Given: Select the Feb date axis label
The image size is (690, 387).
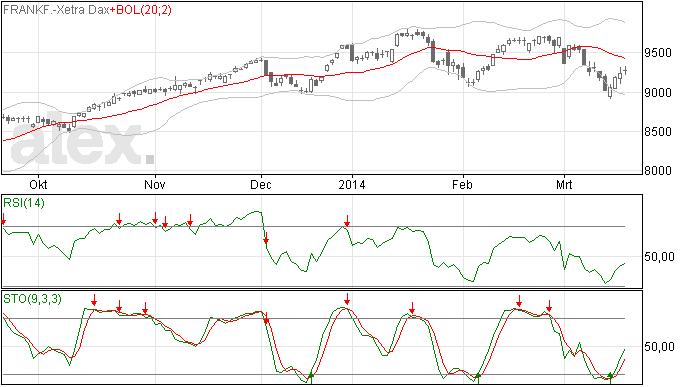Looking at the screenshot, I should click(x=462, y=184).
